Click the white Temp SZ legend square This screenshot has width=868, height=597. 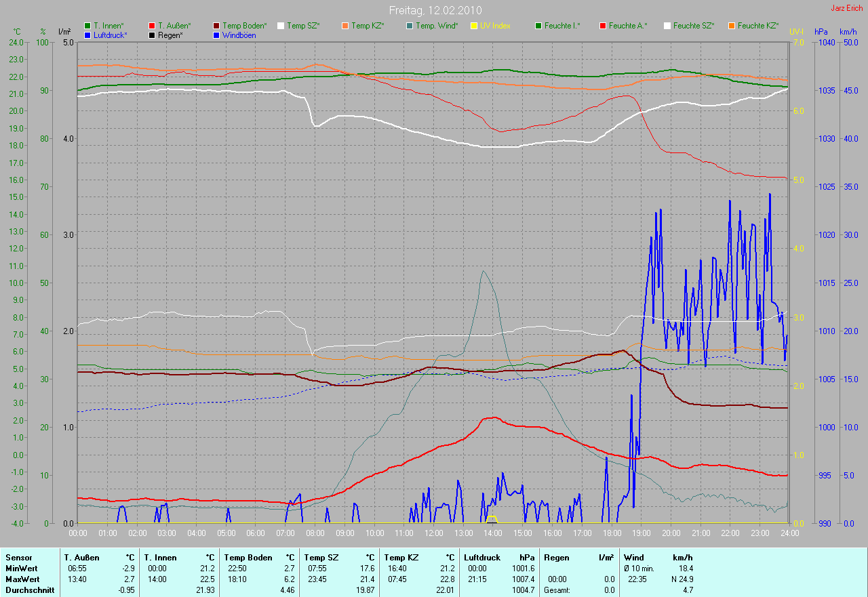(x=281, y=26)
